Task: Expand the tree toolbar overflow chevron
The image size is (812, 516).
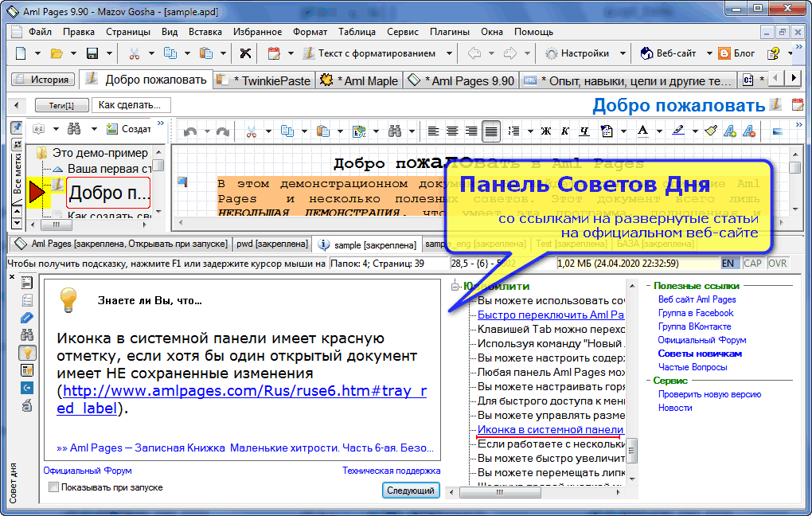Action: click(161, 123)
